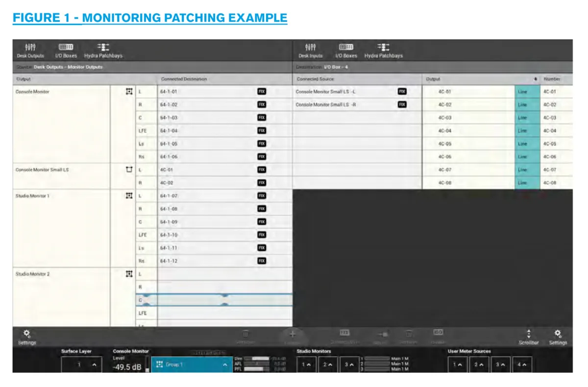Sort by destination Output column header
Viewport: 588px width, 387px height.
click(481, 79)
